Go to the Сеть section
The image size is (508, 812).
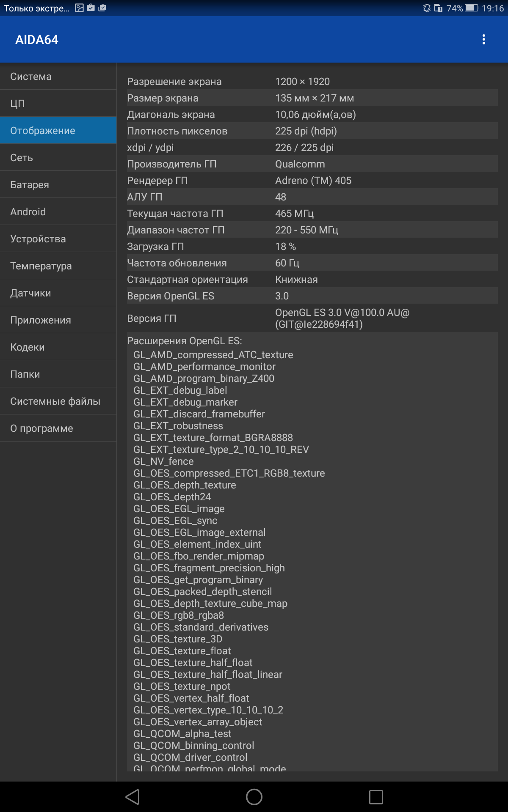coord(58,158)
